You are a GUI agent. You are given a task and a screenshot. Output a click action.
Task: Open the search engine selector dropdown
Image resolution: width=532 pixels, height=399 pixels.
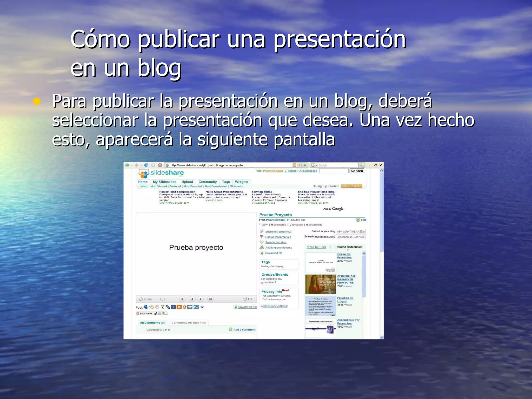(314, 165)
